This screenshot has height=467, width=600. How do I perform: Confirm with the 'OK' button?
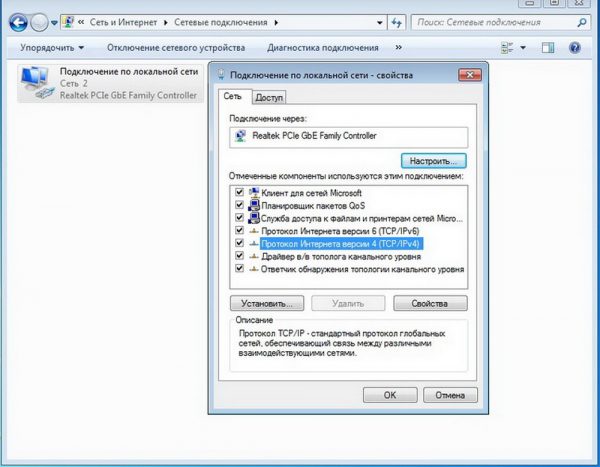tap(390, 395)
